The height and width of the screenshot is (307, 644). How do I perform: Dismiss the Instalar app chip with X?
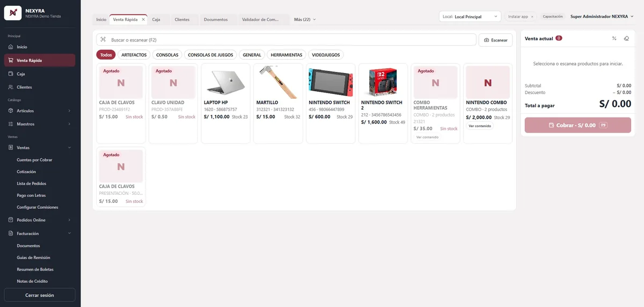click(532, 17)
